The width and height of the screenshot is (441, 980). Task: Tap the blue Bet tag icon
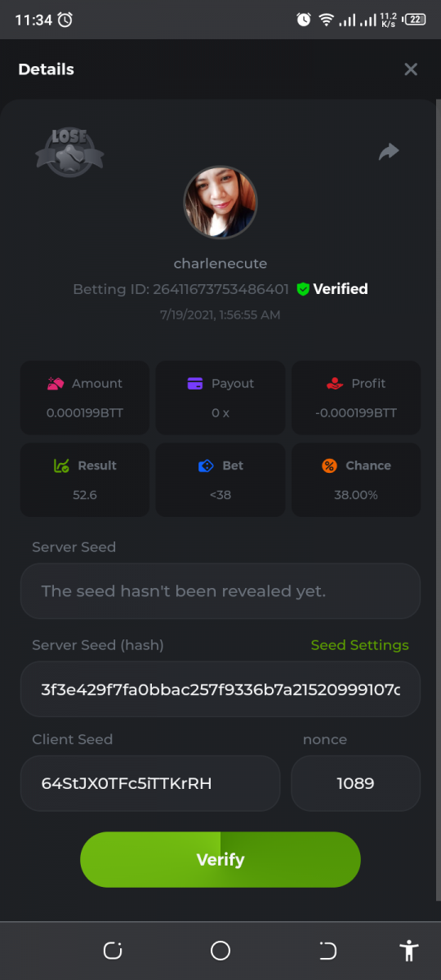point(206,465)
